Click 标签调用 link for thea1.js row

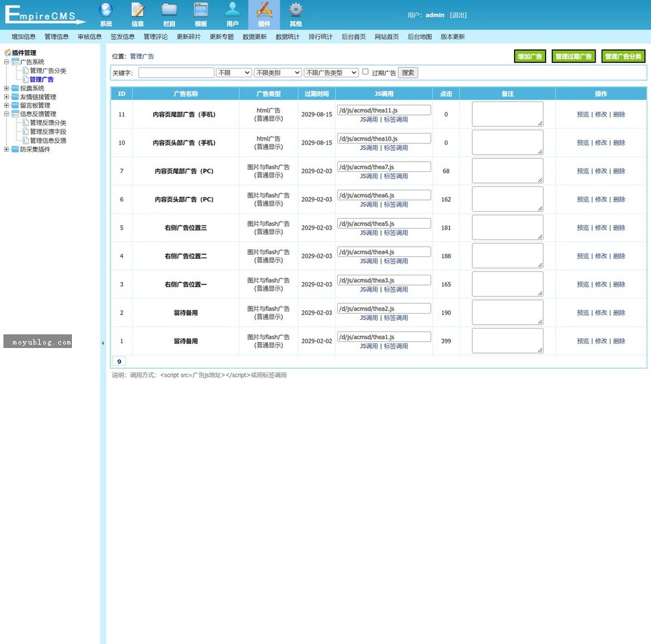(x=395, y=346)
